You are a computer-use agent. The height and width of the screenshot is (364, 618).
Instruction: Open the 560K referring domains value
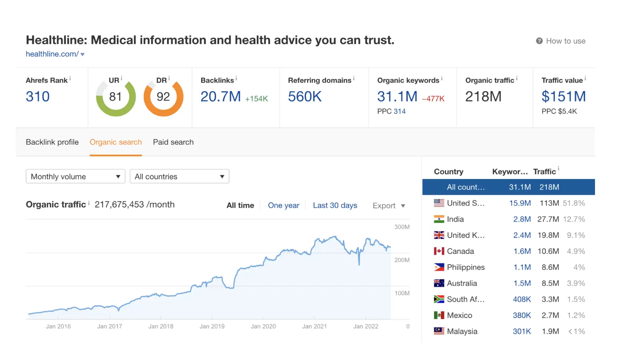305,97
